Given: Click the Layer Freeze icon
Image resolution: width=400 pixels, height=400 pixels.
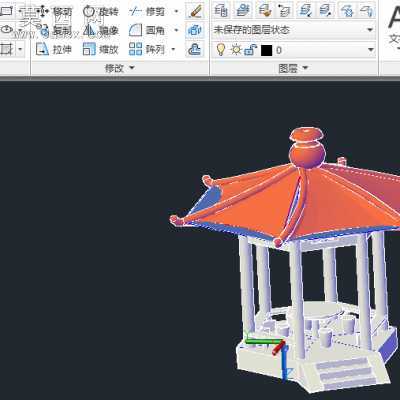Looking at the screenshot, I should click(x=346, y=10).
